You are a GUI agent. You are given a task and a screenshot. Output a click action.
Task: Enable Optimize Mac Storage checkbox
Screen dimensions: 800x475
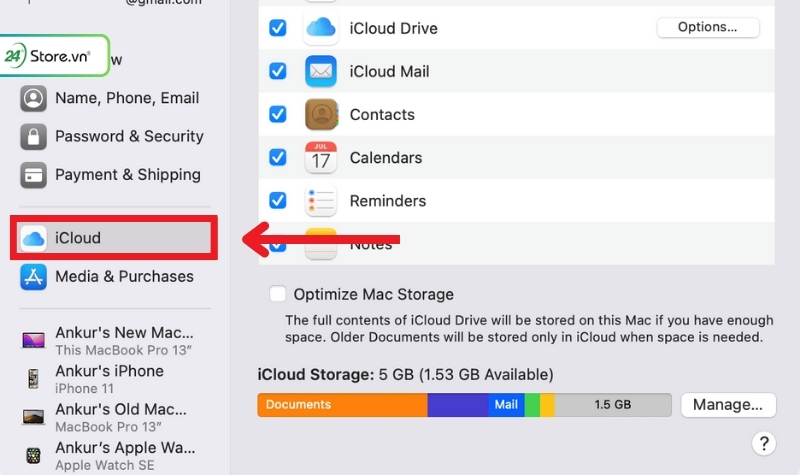278,294
